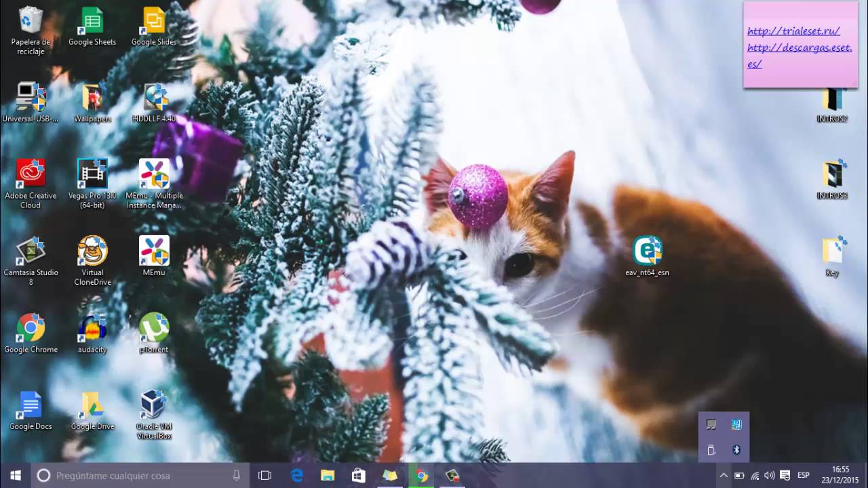
Task: Open the Vegas Pro 13.0 shortcut
Action: 92,184
